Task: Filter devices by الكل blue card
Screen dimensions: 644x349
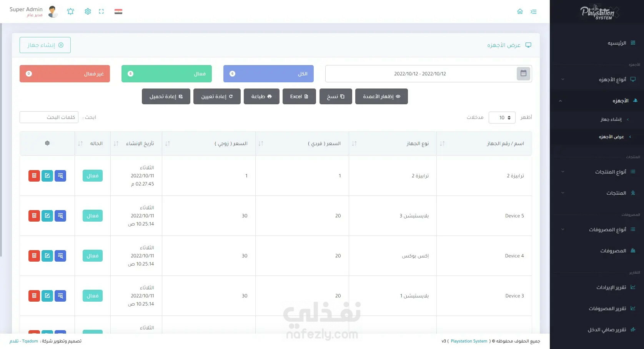Action: click(x=268, y=73)
